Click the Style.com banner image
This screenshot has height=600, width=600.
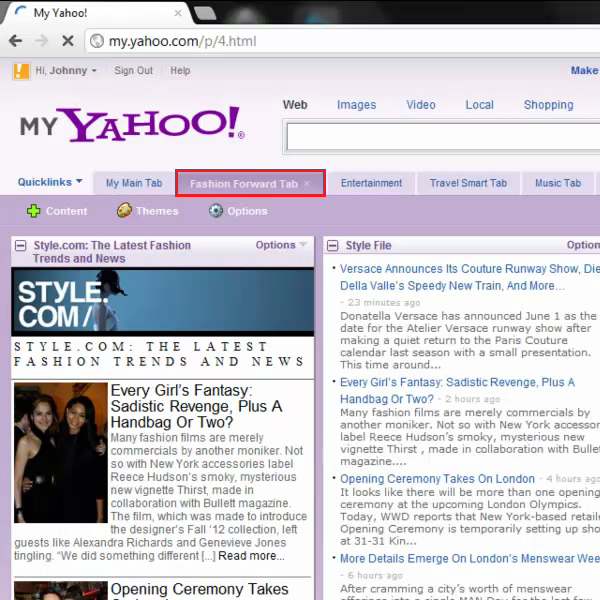[163, 302]
